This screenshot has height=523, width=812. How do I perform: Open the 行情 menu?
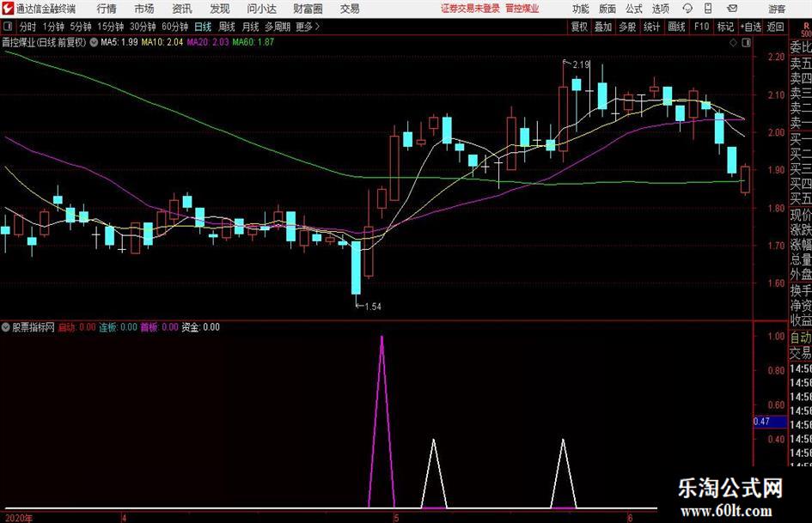point(107,9)
